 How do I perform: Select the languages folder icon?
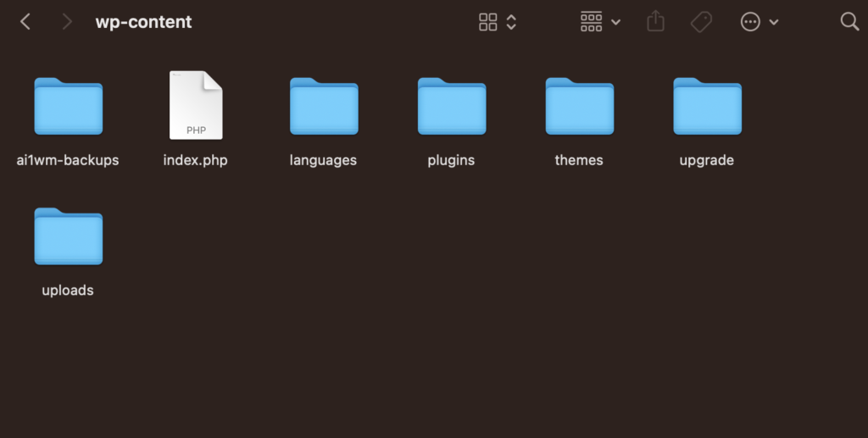coord(324,107)
